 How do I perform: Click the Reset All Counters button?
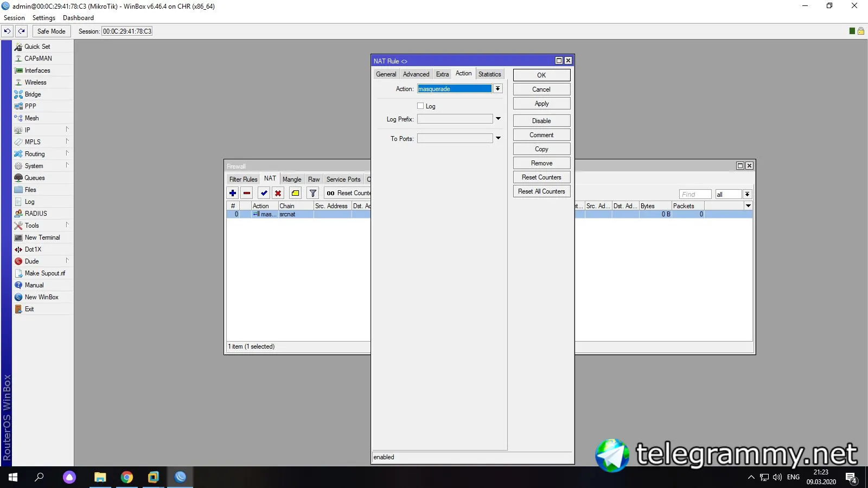(x=541, y=191)
